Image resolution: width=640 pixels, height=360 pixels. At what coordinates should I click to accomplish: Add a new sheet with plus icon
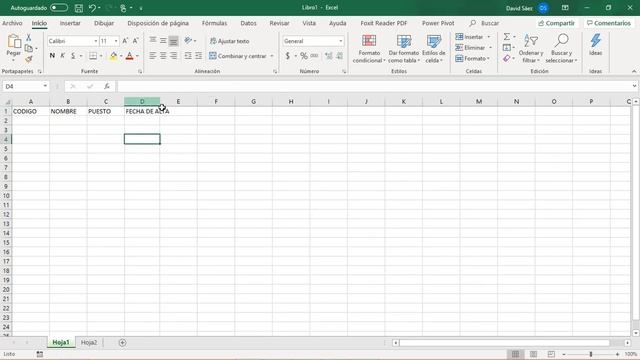pyautogui.click(x=122, y=342)
